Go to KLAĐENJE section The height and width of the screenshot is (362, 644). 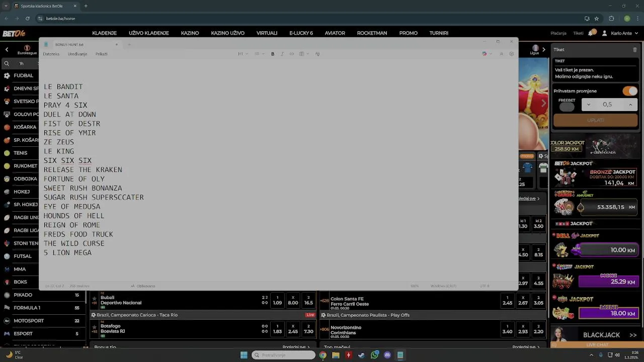coord(104,33)
